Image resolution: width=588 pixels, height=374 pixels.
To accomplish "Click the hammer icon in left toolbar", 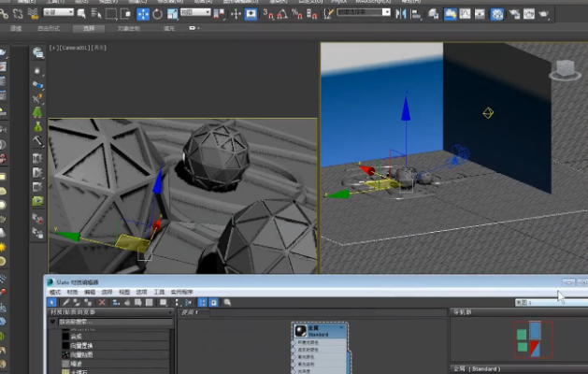I will click(37, 141).
